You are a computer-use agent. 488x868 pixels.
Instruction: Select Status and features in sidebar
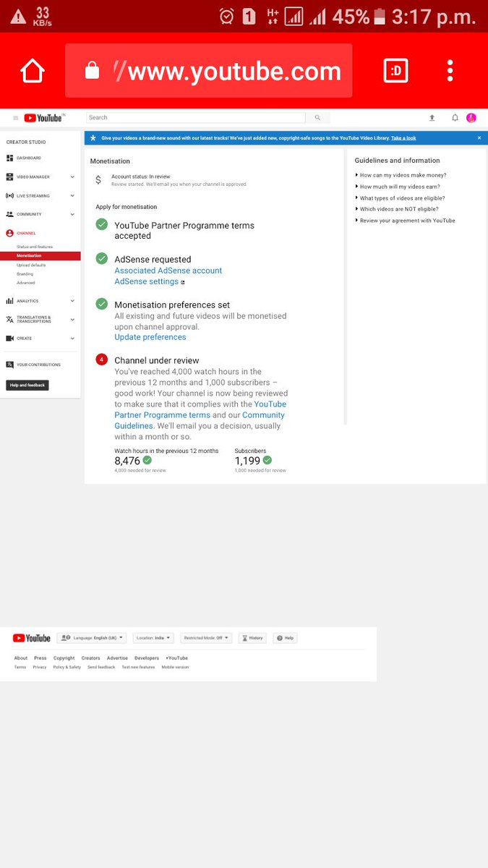pos(35,247)
